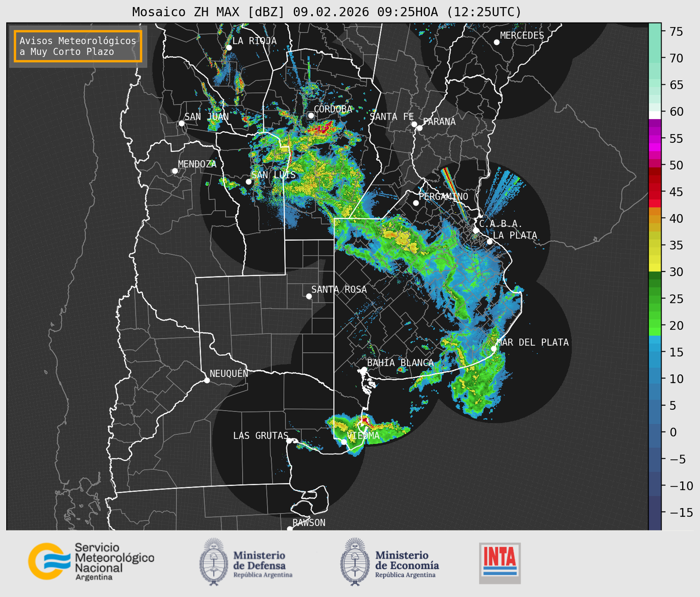Click the 25 dBZ green color band

[655, 299]
